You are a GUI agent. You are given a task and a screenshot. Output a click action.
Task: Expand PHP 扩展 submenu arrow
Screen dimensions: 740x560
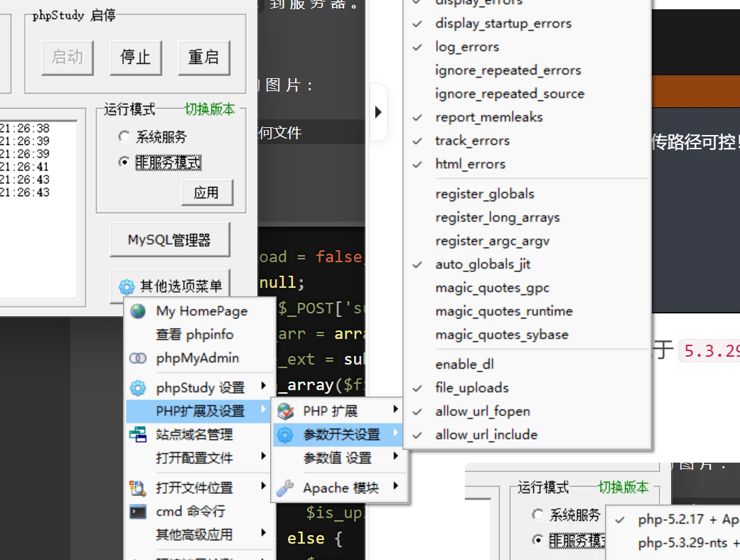click(396, 409)
